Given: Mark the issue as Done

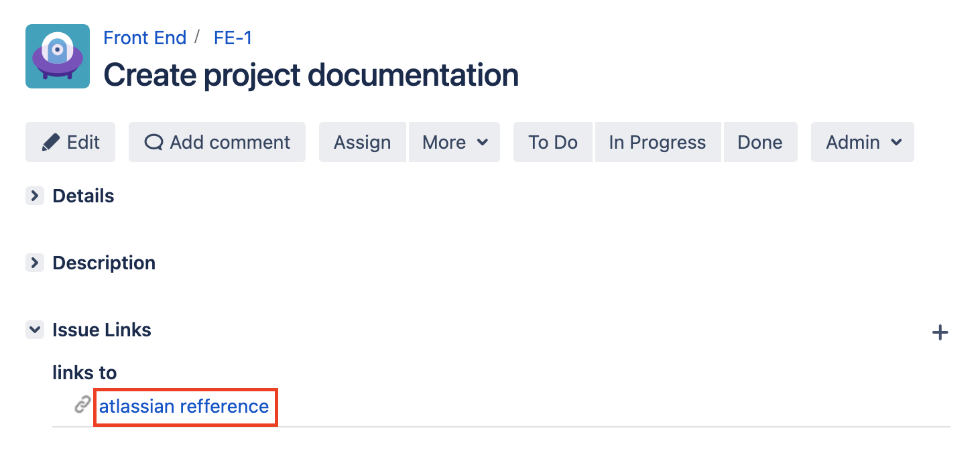Looking at the screenshot, I should point(760,142).
